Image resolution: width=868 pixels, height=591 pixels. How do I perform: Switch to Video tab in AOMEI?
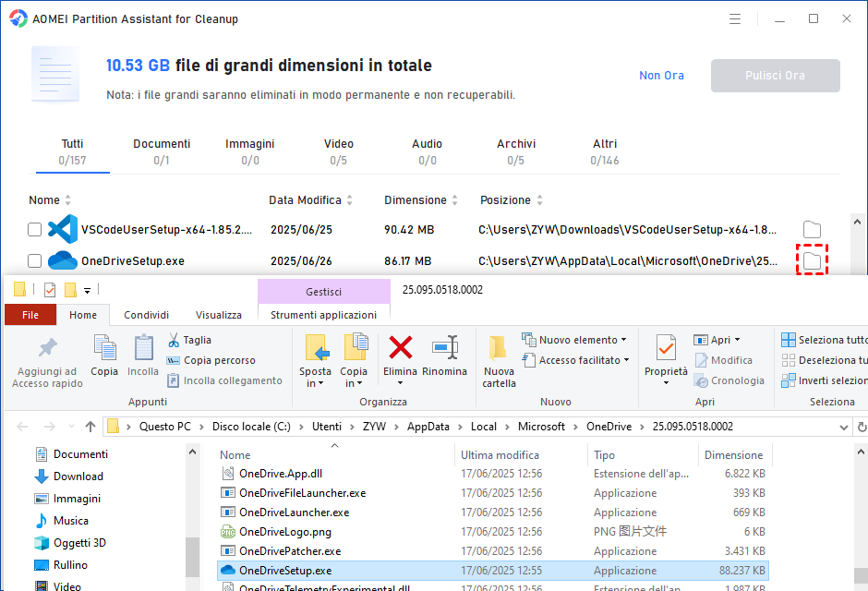338,151
